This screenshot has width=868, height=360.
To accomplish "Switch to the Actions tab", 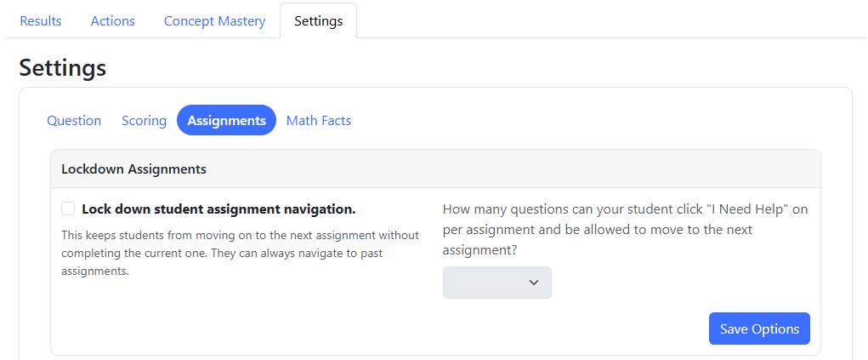I will pos(113,21).
